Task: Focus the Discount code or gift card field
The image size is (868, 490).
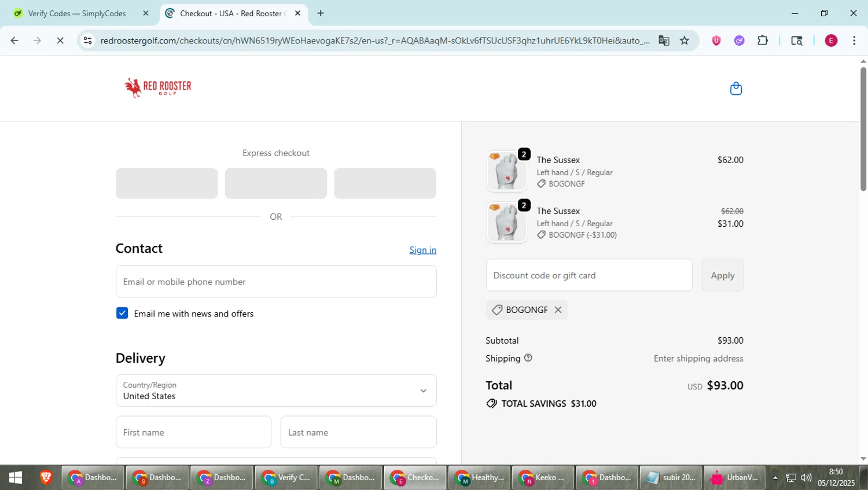Action: tap(589, 275)
